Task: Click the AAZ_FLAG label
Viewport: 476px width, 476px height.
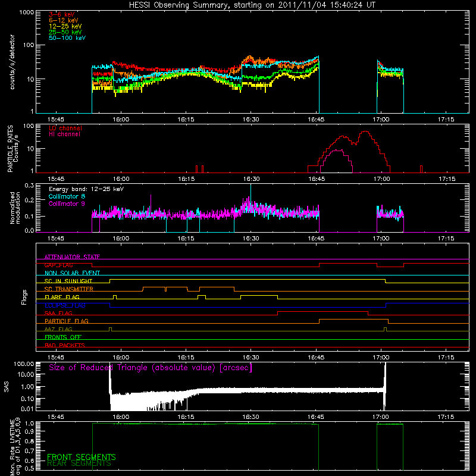Action: click(x=58, y=329)
